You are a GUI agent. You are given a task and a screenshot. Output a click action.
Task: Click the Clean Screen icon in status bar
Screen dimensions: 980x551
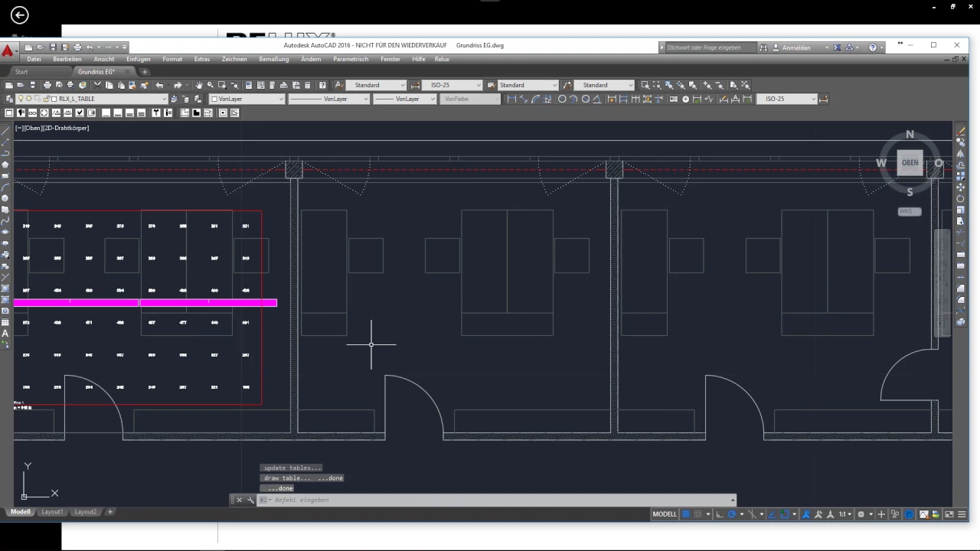tap(949, 514)
